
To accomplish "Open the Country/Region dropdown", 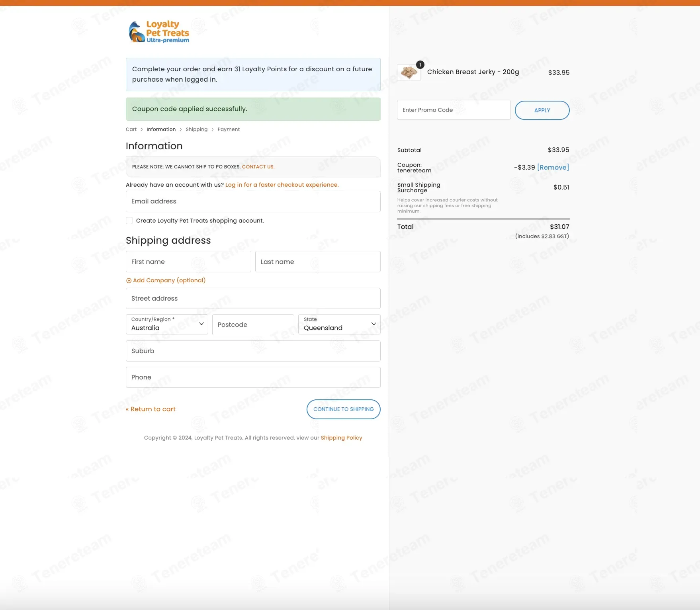I will pos(167,324).
